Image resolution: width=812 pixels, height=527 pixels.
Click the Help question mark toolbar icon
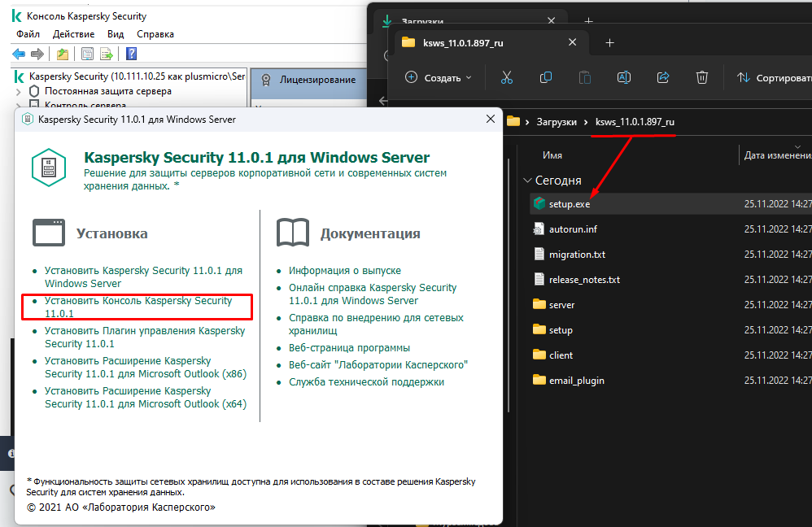tap(132, 54)
